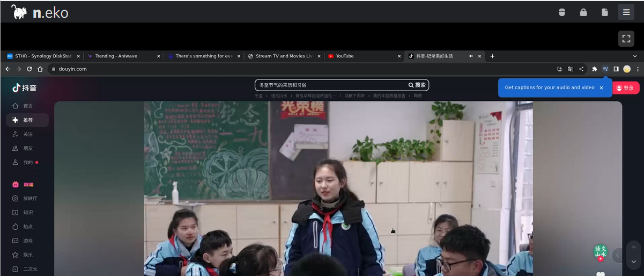Click the translate page icon

pyautogui.click(x=571, y=69)
